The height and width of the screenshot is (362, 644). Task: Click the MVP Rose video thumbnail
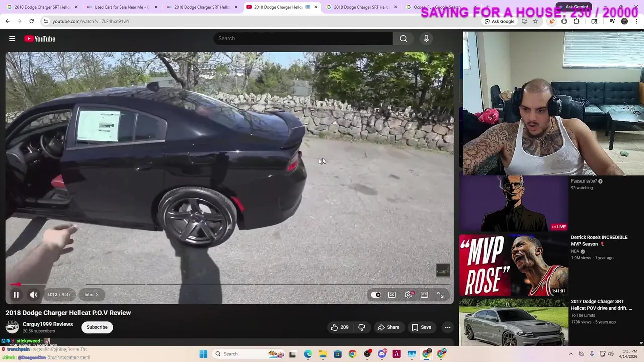click(514, 265)
